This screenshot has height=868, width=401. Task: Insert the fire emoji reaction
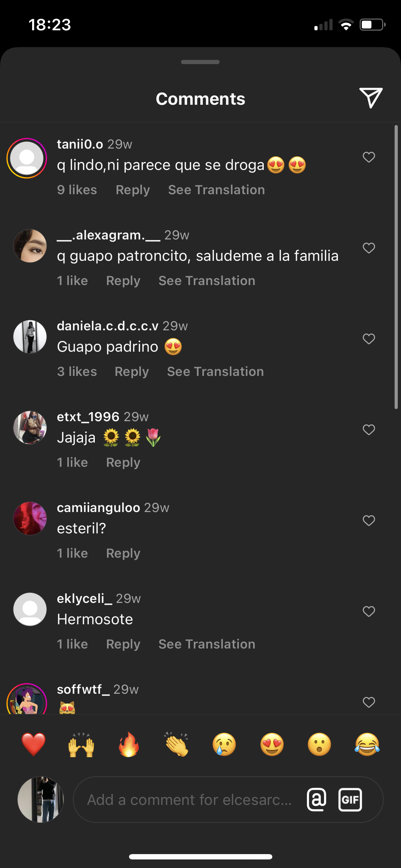[x=129, y=744]
